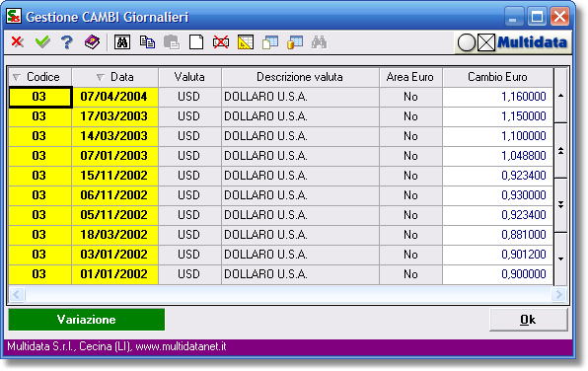Viewport: 588px width, 371px height.
Task: Toggle sort arrow on Codice column
Action: click(17, 77)
